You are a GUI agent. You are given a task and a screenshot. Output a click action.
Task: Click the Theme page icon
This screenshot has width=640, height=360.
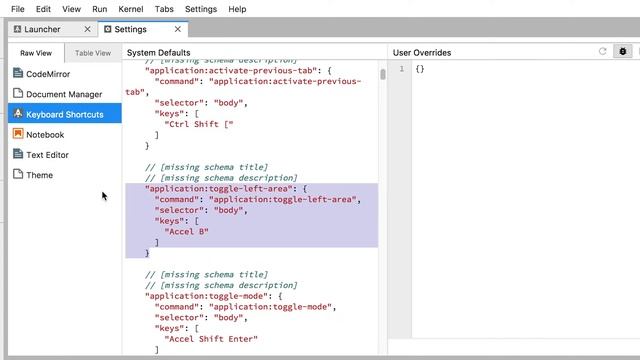[x=18, y=174]
